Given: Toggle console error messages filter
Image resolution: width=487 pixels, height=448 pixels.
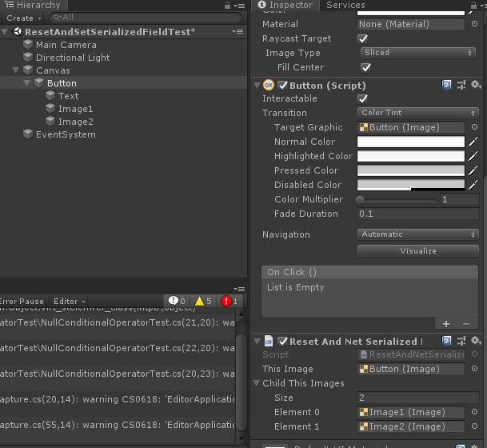Looking at the screenshot, I should [x=230, y=301].
